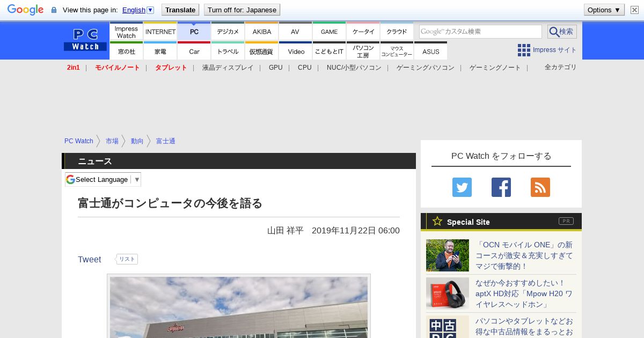Click the Google G in Select Language
644x338 pixels.
tap(70, 179)
